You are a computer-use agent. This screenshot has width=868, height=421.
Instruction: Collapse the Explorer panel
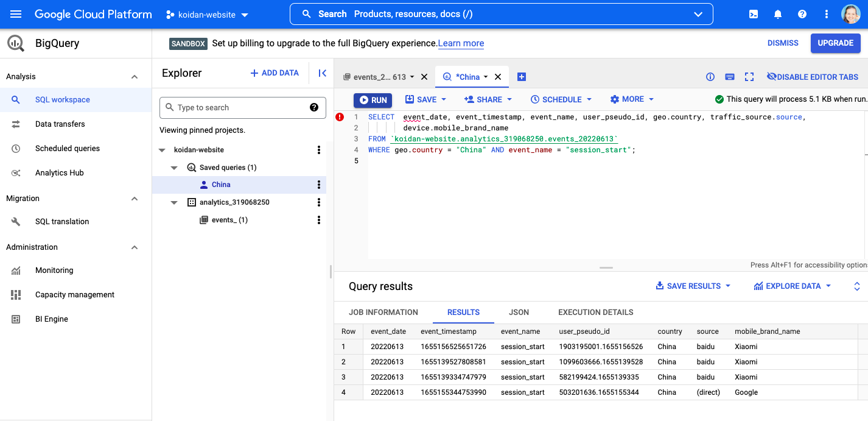[323, 73]
